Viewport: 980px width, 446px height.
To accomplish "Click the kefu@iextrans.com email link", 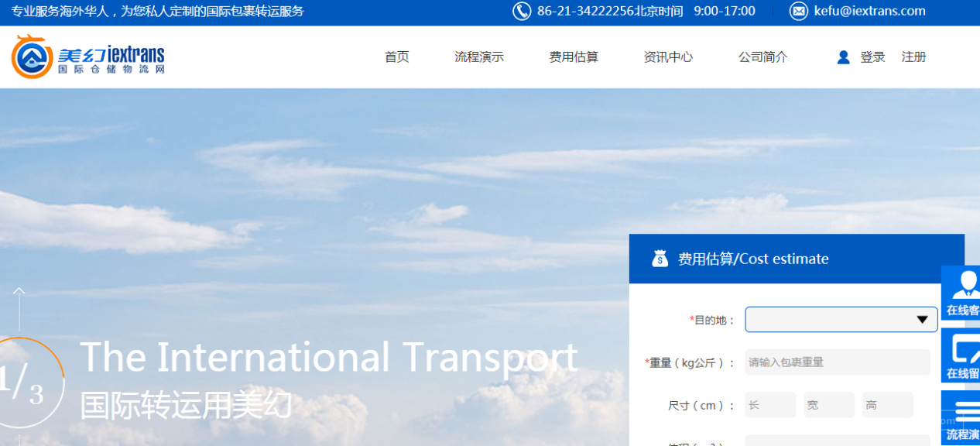I will point(869,11).
